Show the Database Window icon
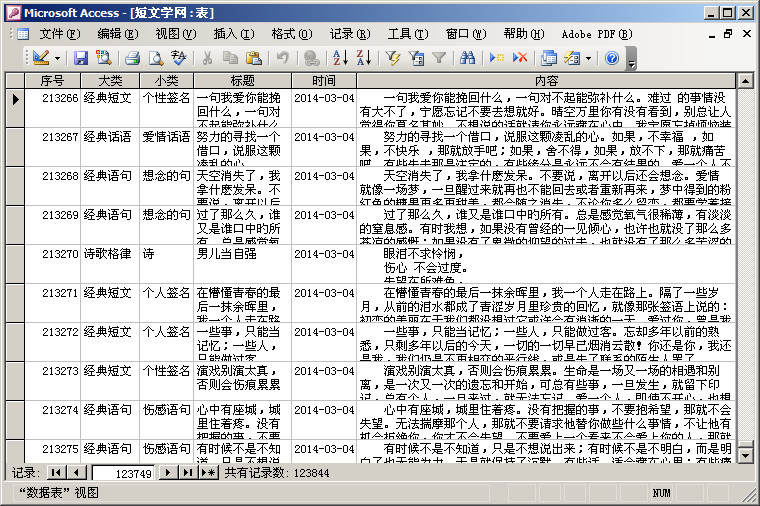The height and width of the screenshot is (506, 760). [549, 58]
